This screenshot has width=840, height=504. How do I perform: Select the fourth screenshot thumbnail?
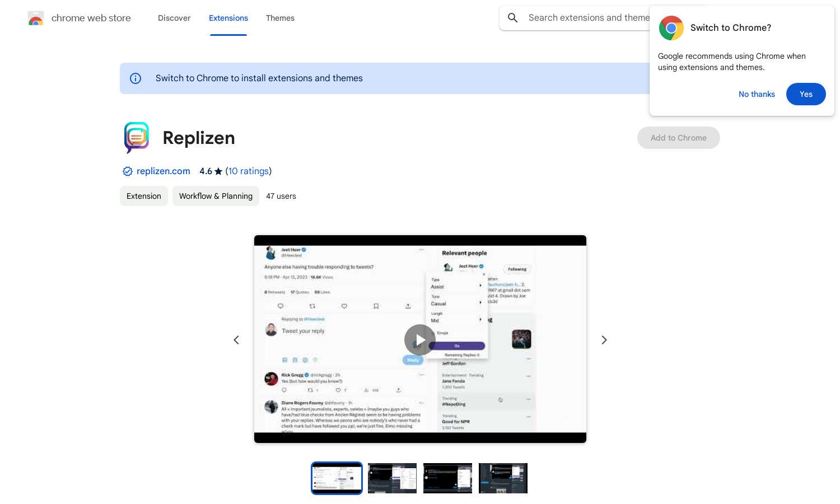coord(503,478)
